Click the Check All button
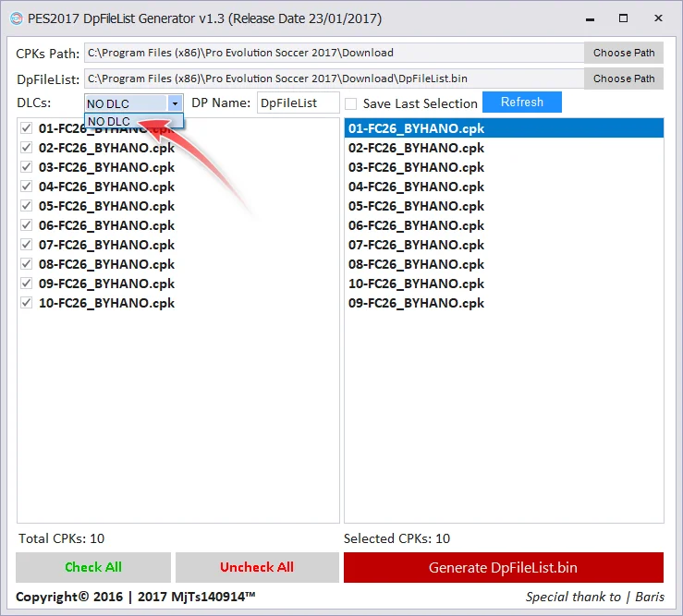Viewport: 683px width, 616px height. (x=93, y=567)
